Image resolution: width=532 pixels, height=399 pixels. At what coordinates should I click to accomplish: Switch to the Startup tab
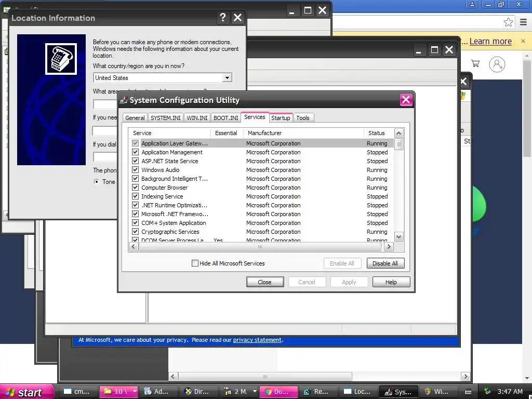(281, 118)
